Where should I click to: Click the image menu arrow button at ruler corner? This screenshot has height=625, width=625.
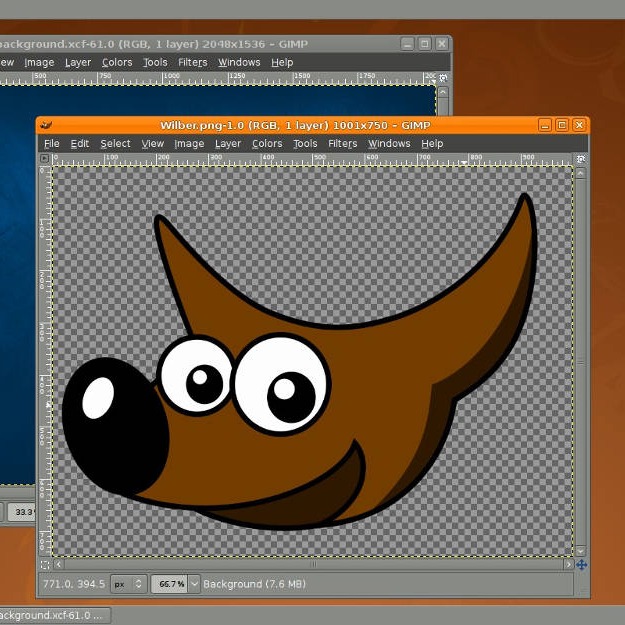(45, 159)
